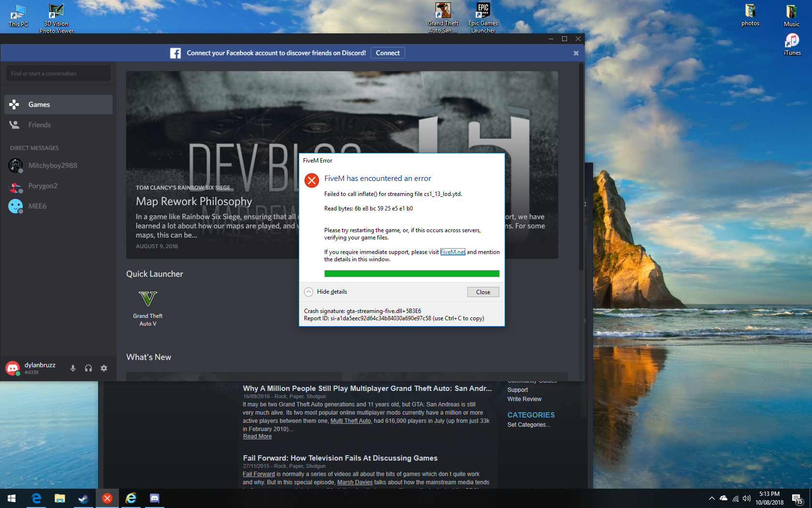812x508 pixels.
Task: Click the green progress bar in FiveM dialog
Action: point(412,274)
